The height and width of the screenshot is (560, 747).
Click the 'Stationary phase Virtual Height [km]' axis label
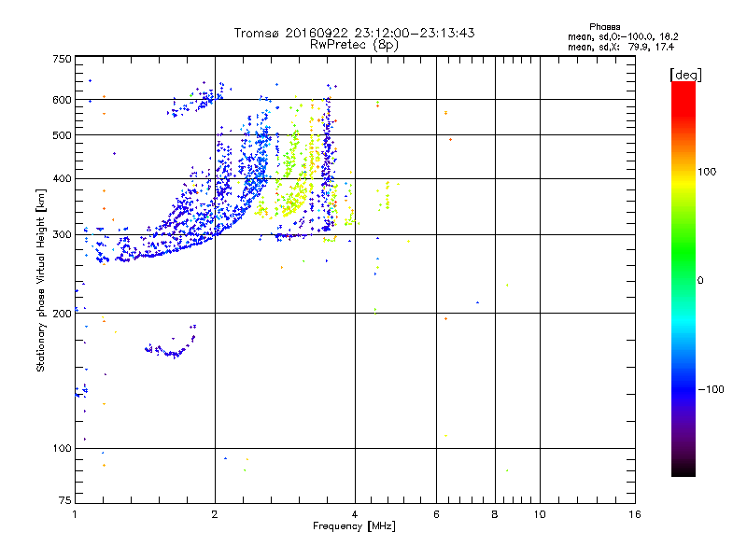click(x=41, y=280)
